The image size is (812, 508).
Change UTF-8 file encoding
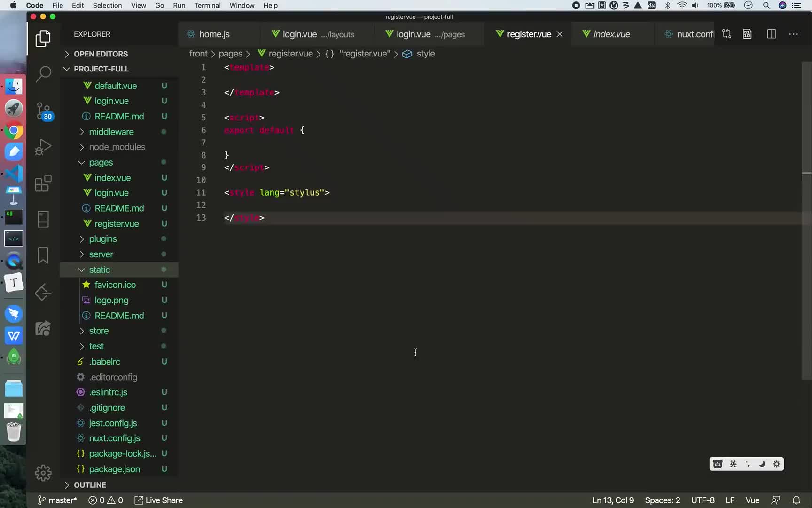coord(703,500)
